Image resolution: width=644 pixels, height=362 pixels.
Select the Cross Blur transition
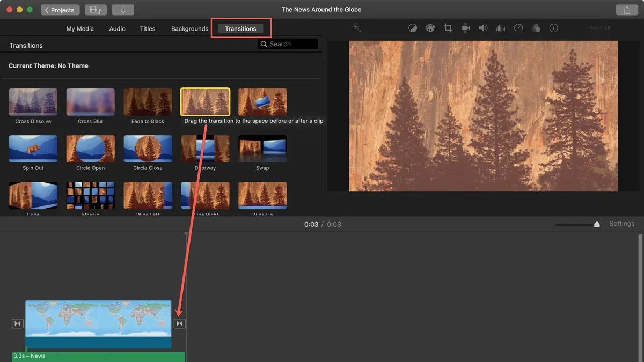[91, 102]
